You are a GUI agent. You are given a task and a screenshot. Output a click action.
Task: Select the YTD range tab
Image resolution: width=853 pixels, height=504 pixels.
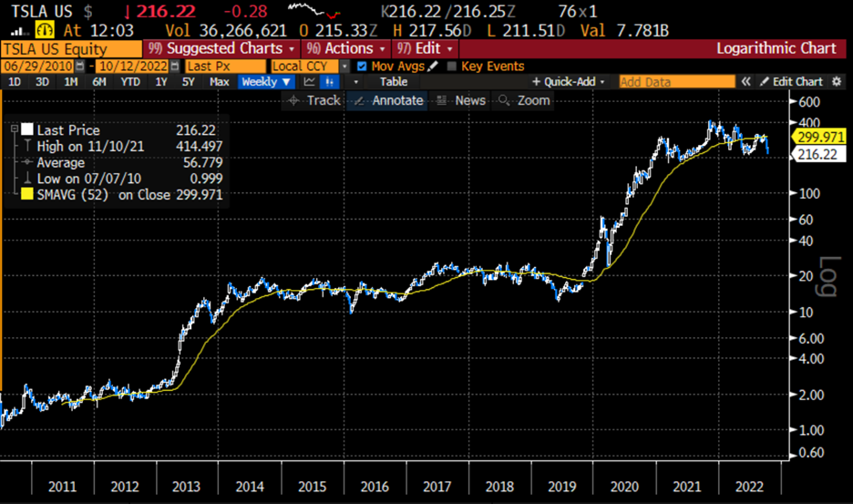[x=130, y=82]
